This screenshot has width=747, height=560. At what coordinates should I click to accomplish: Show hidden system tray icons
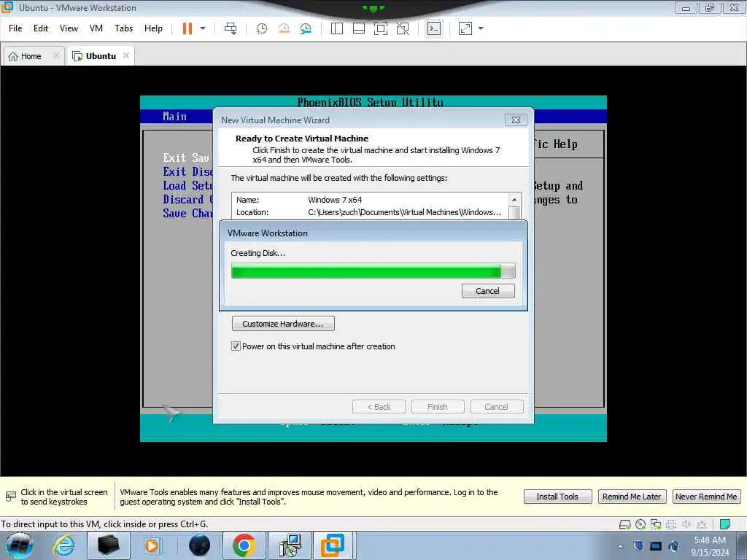[620, 546]
